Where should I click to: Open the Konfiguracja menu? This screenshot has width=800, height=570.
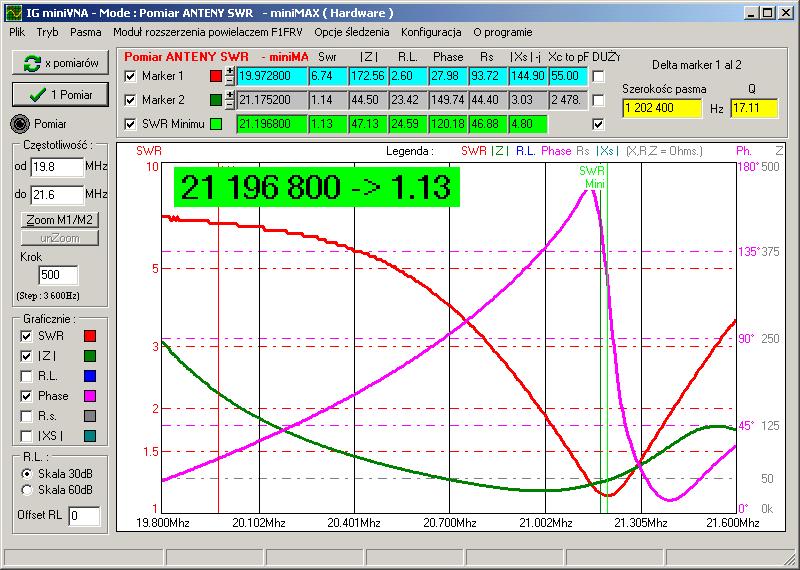(x=430, y=32)
